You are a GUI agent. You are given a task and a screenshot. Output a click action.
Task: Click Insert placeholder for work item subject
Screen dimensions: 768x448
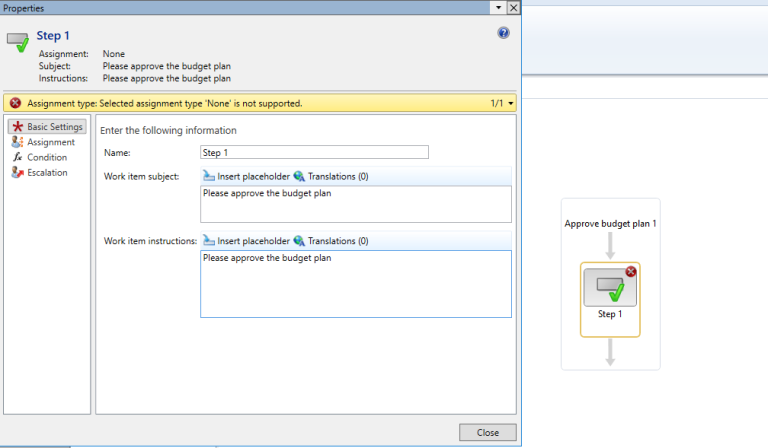(246, 176)
